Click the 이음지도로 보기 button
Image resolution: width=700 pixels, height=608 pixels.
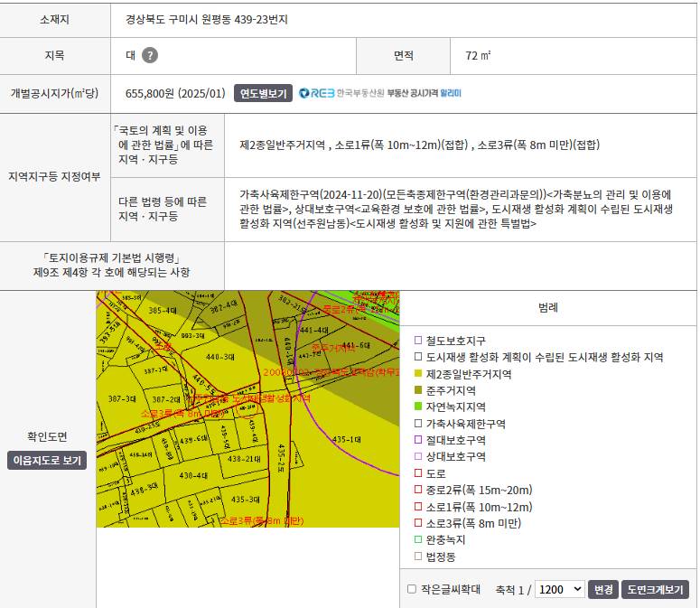[47, 460]
